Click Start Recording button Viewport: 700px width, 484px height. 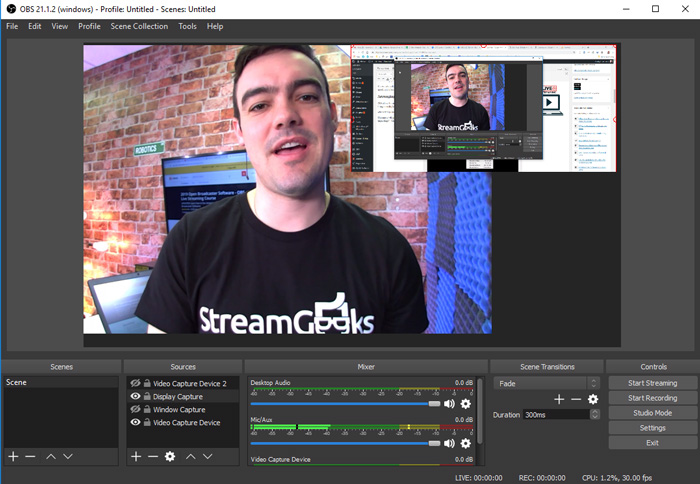coord(653,398)
